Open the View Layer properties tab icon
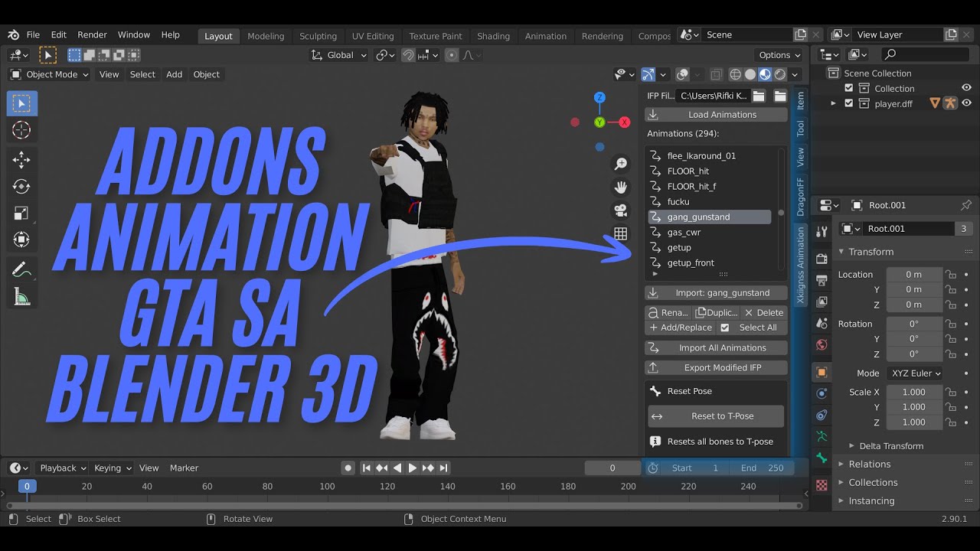This screenshot has height=551, width=980. [x=822, y=302]
